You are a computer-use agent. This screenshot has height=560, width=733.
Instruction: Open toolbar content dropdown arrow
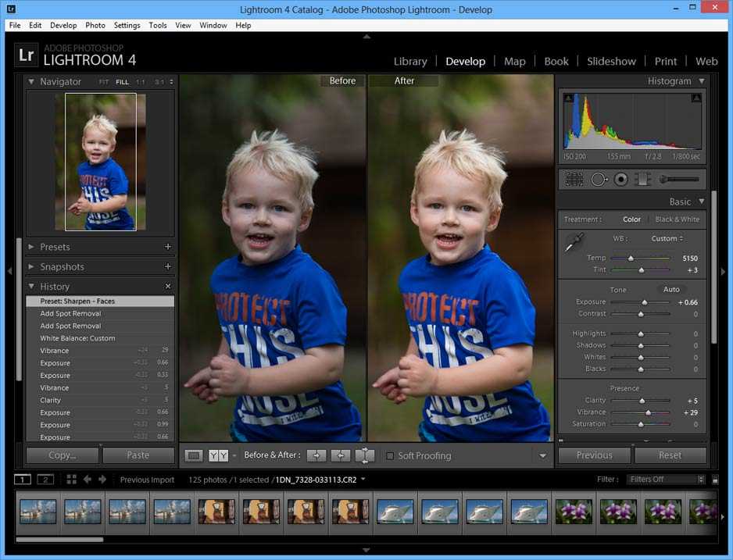tap(543, 455)
